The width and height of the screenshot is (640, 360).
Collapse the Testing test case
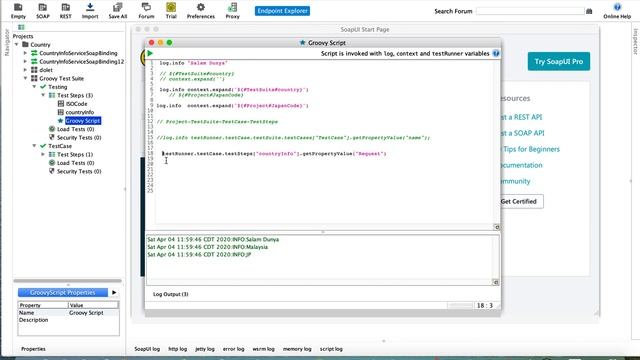click(x=34, y=87)
